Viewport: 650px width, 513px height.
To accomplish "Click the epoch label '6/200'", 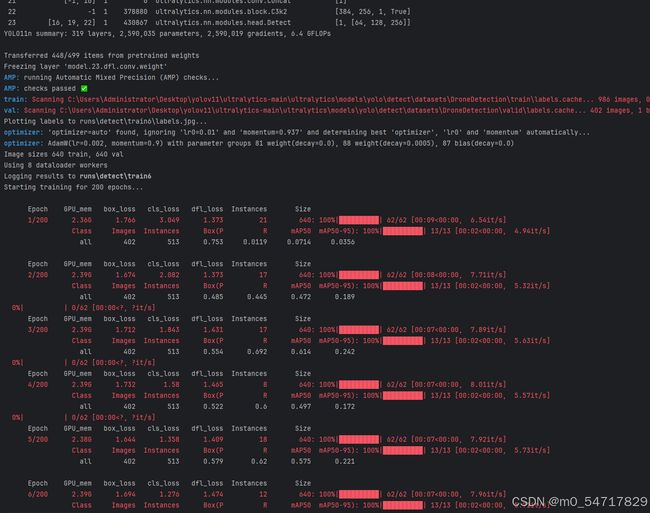I will tap(38, 494).
